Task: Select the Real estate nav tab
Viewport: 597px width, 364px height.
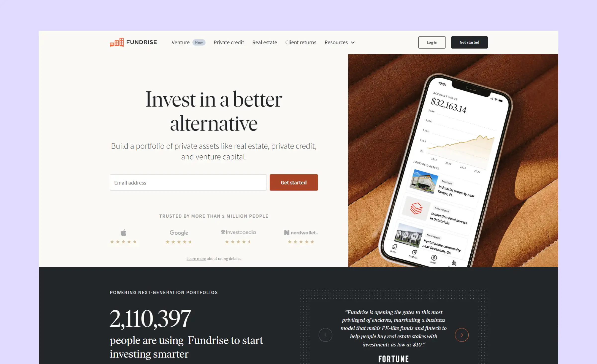Action: point(264,42)
